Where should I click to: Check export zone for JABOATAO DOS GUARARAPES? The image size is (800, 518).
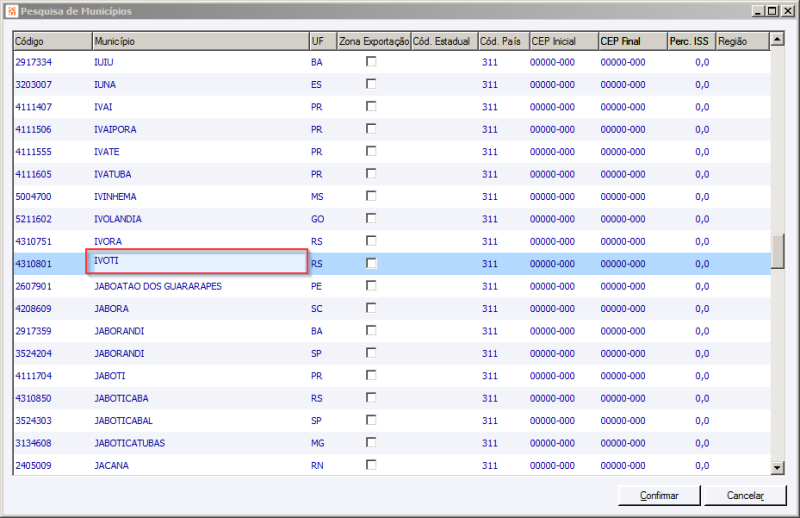[x=371, y=286]
